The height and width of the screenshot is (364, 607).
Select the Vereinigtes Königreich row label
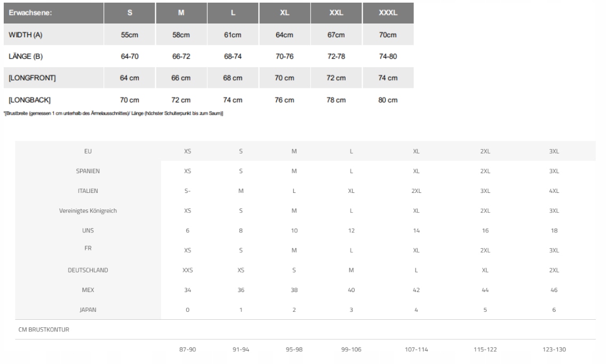88,211
